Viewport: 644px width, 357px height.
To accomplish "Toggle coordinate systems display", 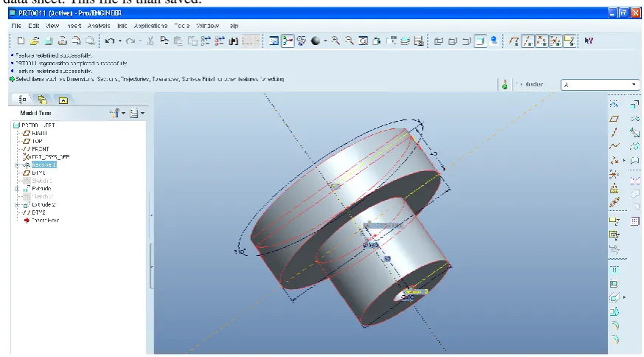I will tap(555, 41).
